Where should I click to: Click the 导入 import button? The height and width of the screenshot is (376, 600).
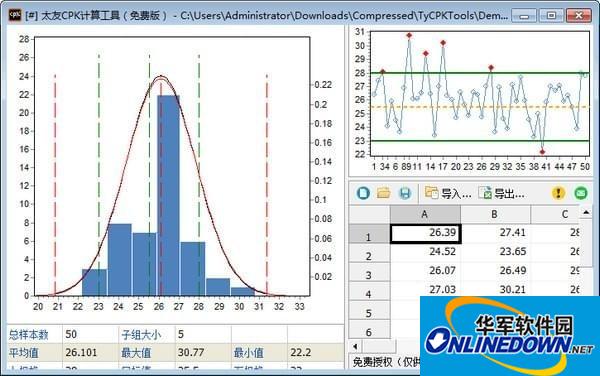tap(448, 193)
